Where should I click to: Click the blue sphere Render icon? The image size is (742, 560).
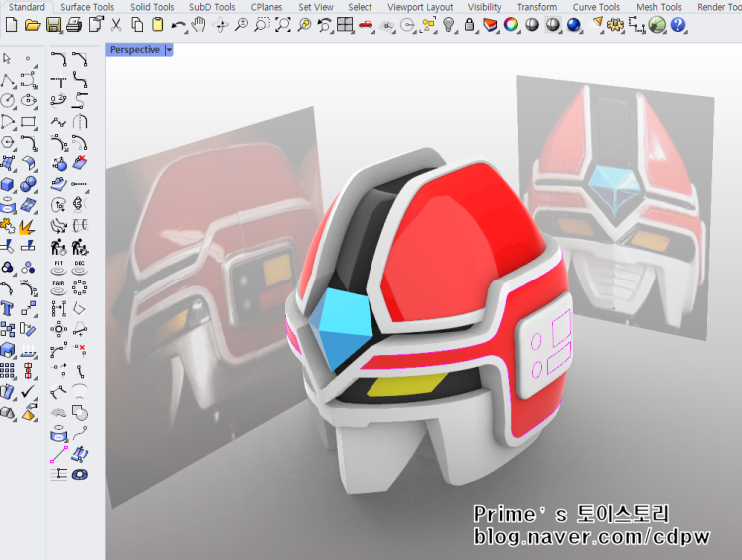[574, 25]
